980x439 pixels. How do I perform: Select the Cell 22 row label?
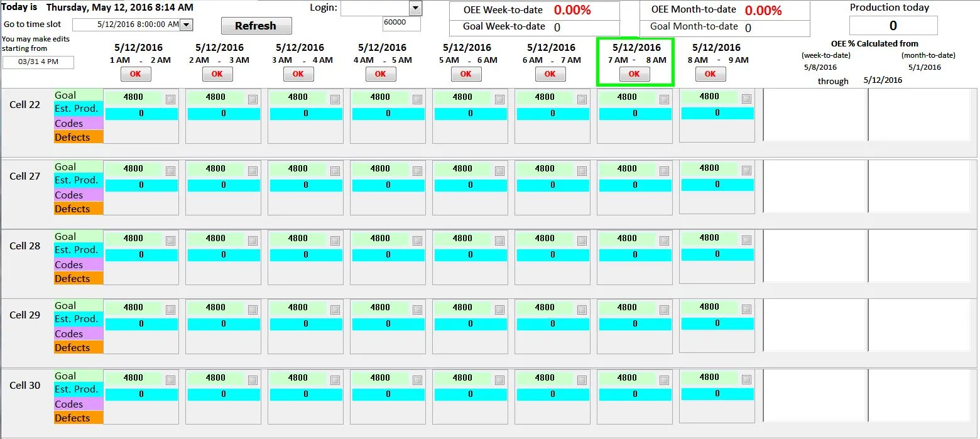point(25,105)
